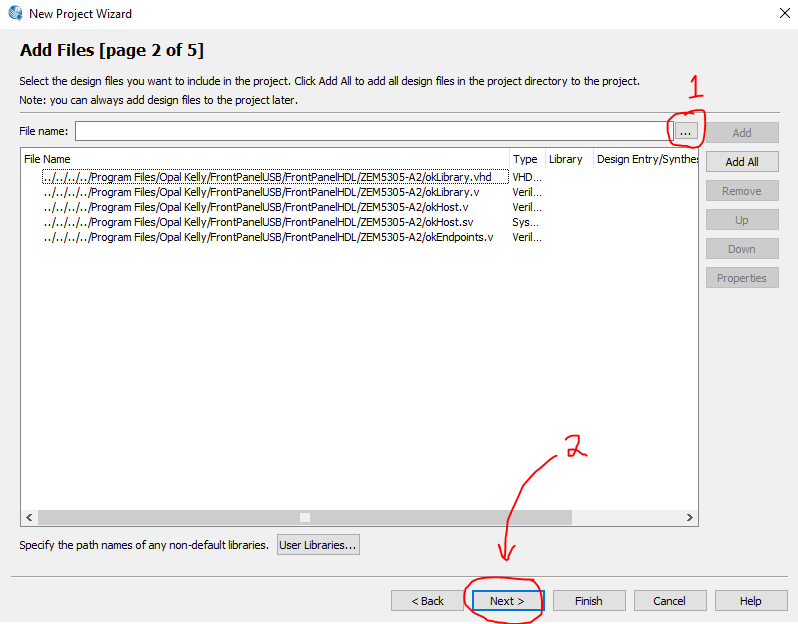Select the okHost.sv file row
This screenshot has width=798, height=624.
point(259,222)
